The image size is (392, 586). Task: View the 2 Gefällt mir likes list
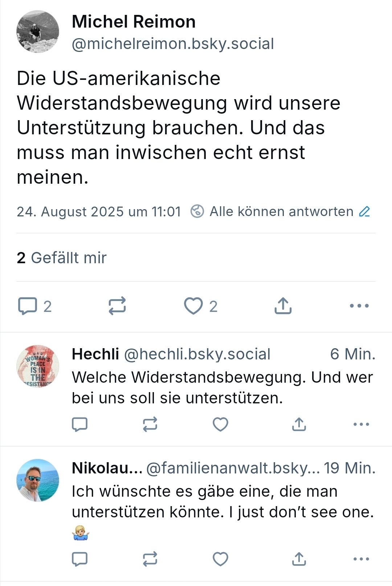62,258
